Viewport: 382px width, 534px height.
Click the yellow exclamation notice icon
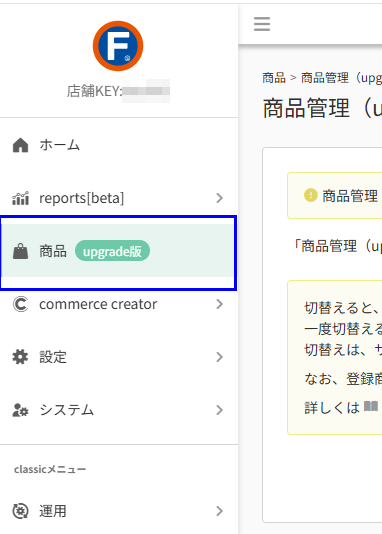pyautogui.click(x=311, y=195)
